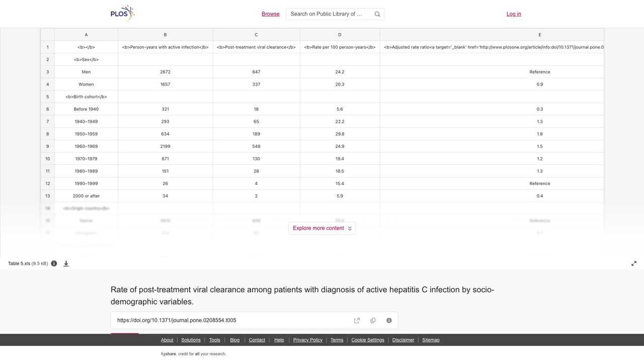Visit the Solutions footer link

point(191,340)
